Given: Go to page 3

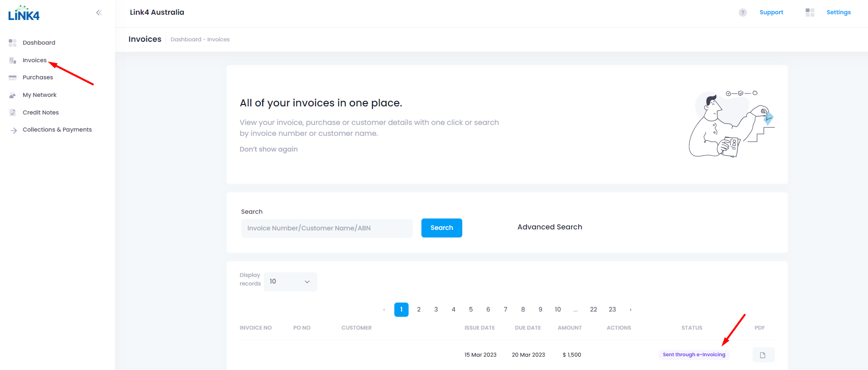Looking at the screenshot, I should (x=436, y=310).
